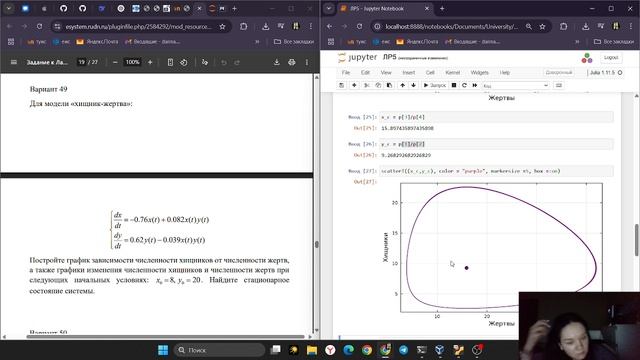This screenshot has width=640, height=360.
Task: Open the Яндекс.Почта bookmark in left browser
Action: 98,42
